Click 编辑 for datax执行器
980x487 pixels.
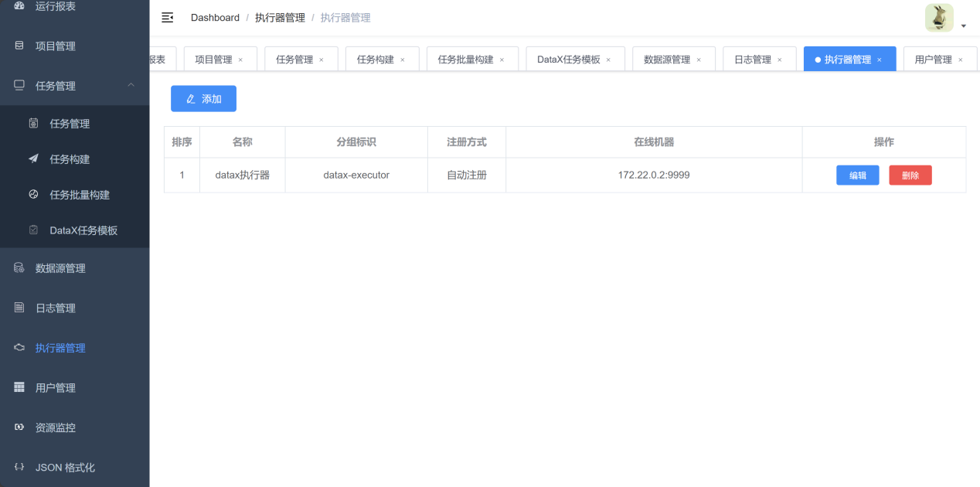[x=857, y=175]
